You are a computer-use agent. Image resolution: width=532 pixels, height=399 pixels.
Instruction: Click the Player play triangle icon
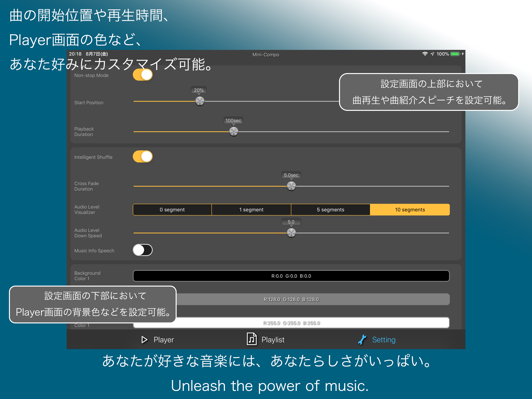[144, 340]
